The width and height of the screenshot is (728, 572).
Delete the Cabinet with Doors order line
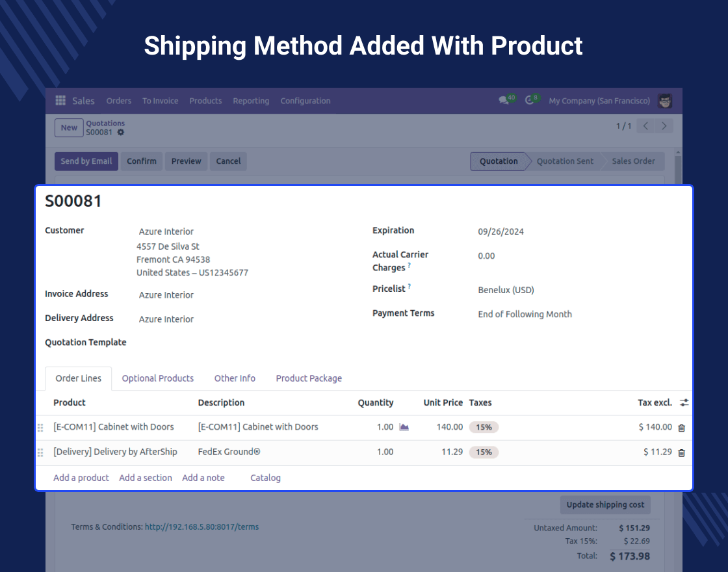coord(681,428)
